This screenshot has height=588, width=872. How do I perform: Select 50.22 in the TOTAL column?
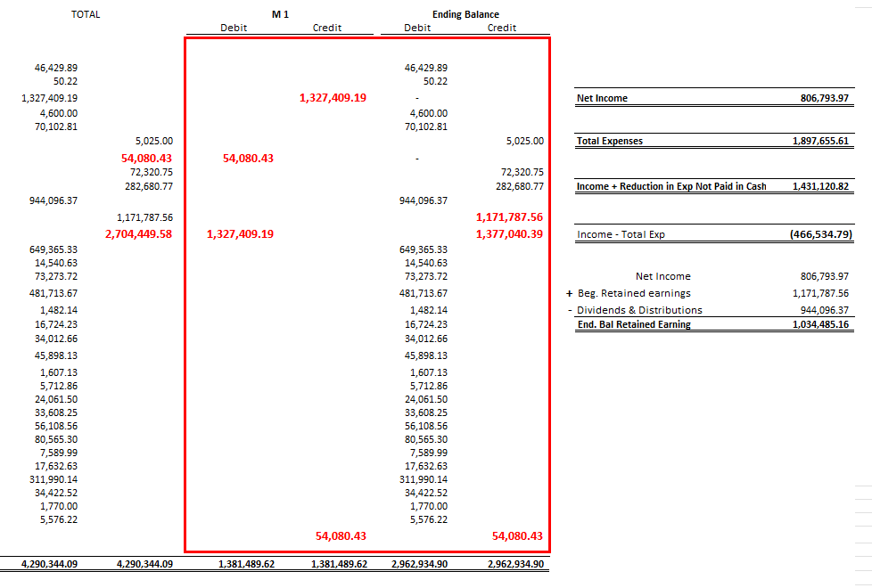click(x=66, y=81)
